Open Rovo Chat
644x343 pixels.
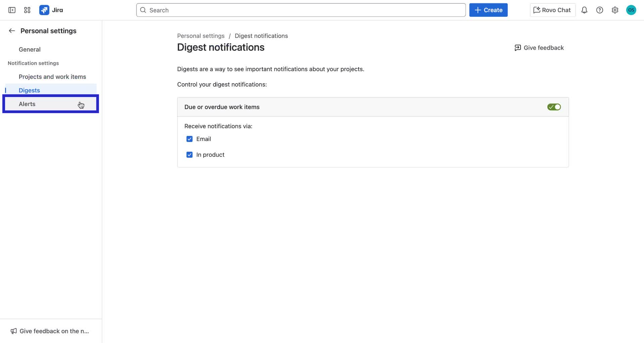pyautogui.click(x=552, y=10)
